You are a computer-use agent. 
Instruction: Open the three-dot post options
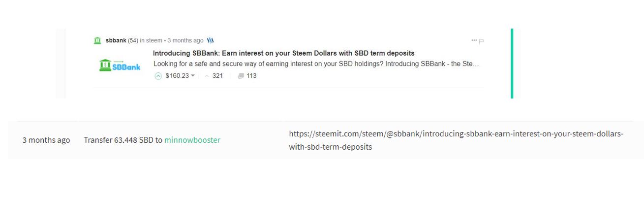[474, 40]
